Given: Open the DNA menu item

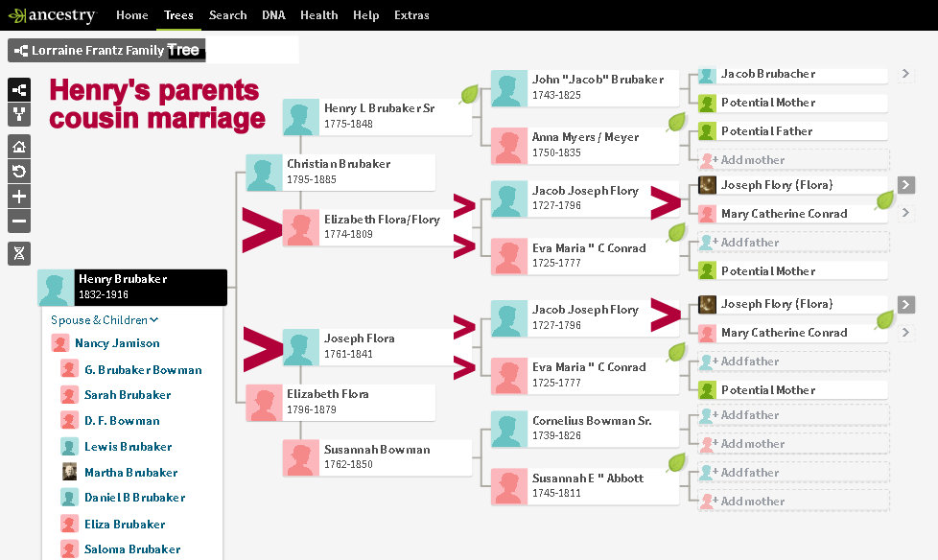Looking at the screenshot, I should click(273, 15).
